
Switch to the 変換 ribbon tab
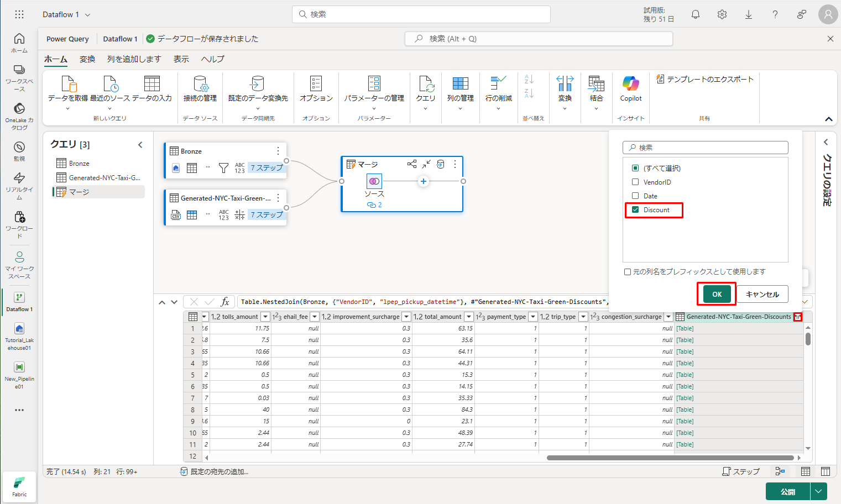coord(87,59)
